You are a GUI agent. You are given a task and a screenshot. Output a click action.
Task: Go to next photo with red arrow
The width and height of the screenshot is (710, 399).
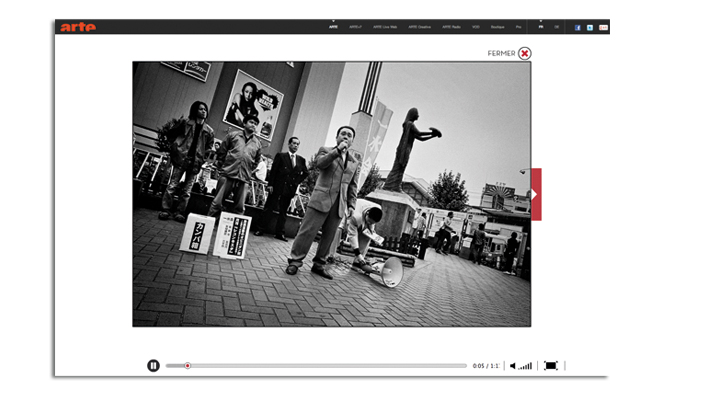pos(536,194)
